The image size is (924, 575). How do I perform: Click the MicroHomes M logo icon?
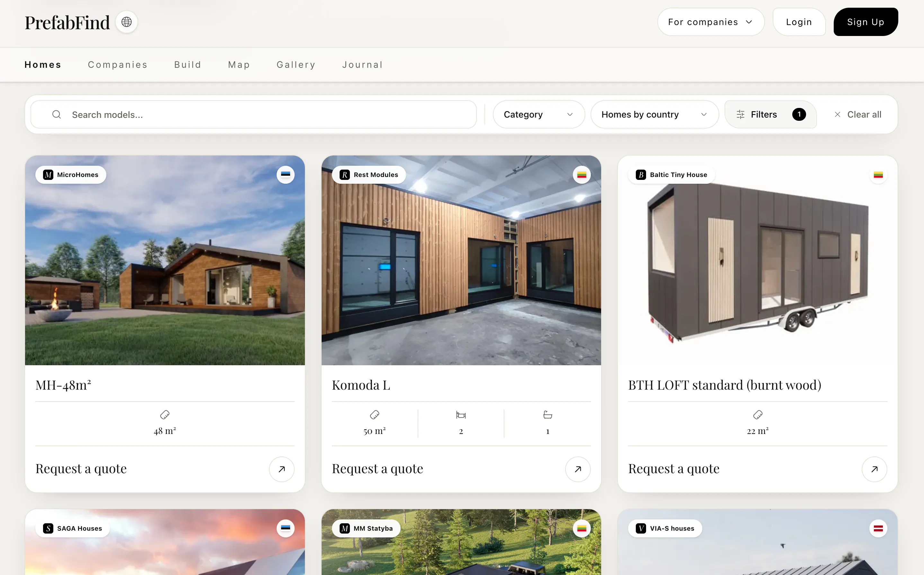pos(48,175)
